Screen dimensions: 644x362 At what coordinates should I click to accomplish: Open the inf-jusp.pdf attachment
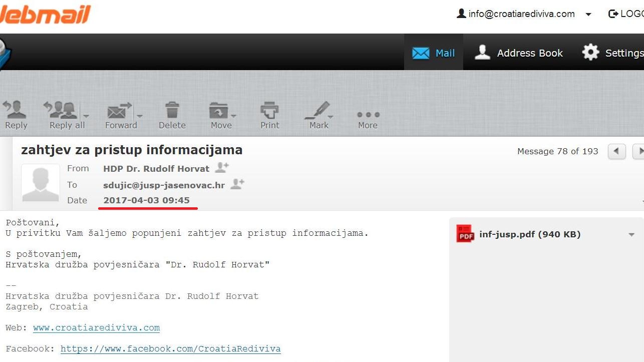pos(529,234)
